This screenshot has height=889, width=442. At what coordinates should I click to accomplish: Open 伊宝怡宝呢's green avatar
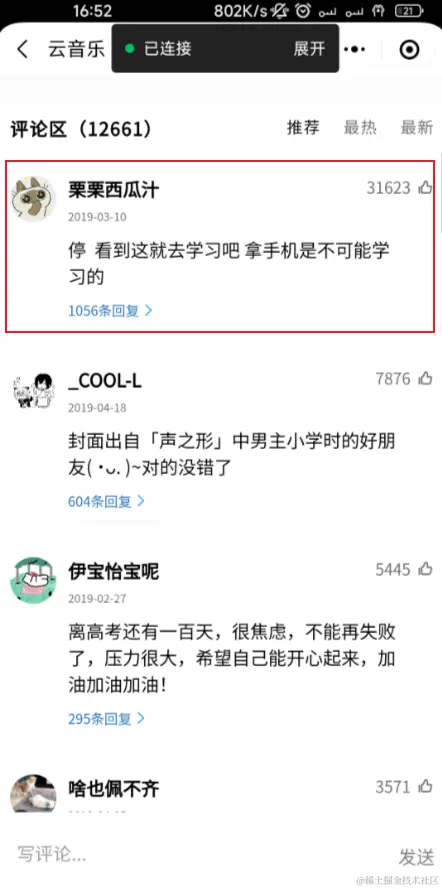[x=33, y=580]
